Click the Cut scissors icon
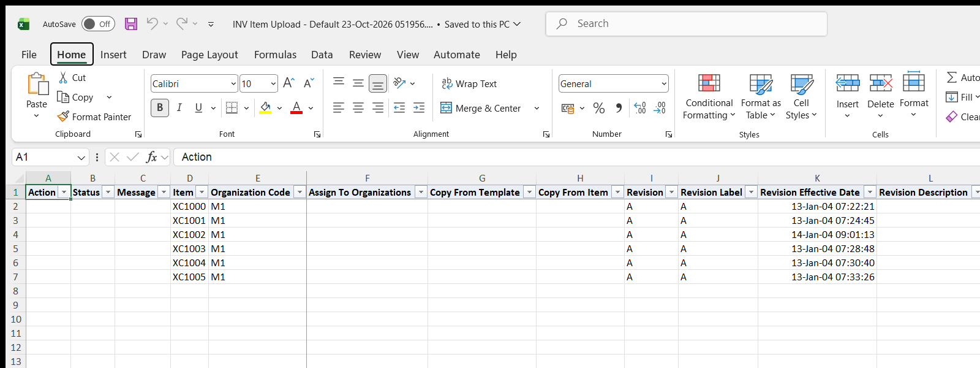The image size is (980, 368). pos(63,78)
